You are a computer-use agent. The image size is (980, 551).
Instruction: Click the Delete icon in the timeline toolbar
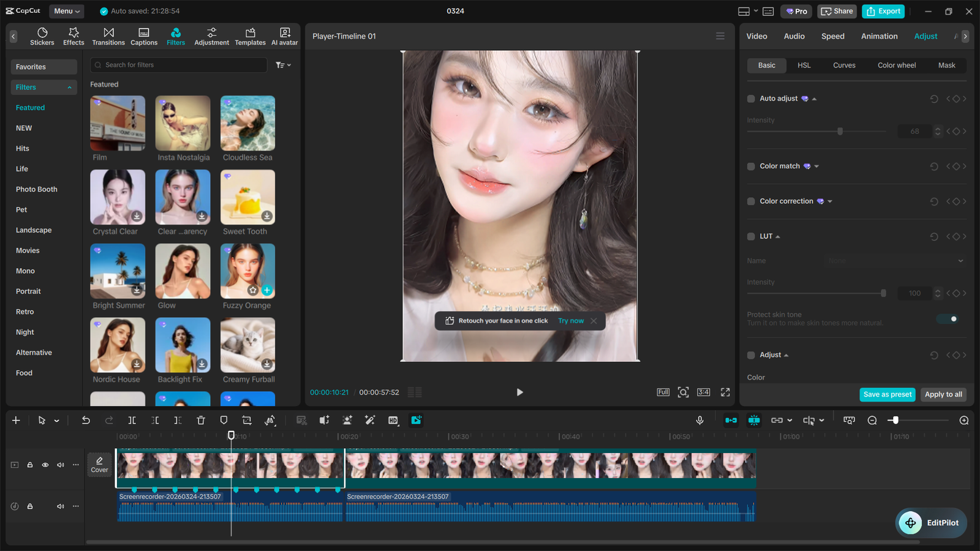point(201,421)
